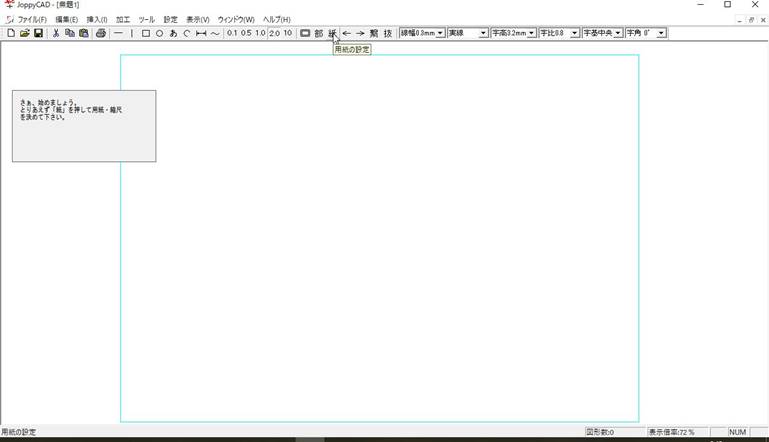Create a new document with New icon
This screenshot has height=442, width=769.
11,33
